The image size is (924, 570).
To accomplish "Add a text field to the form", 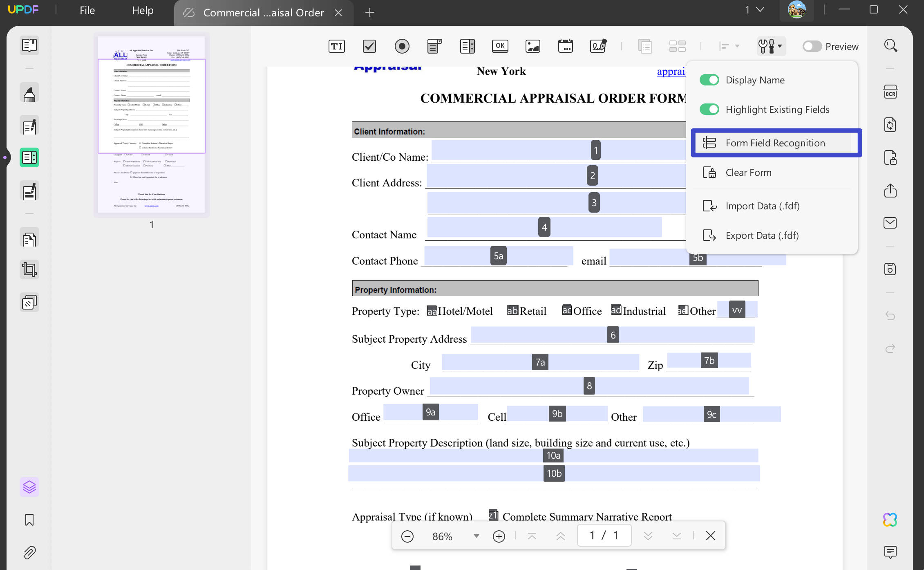I will [x=336, y=46].
